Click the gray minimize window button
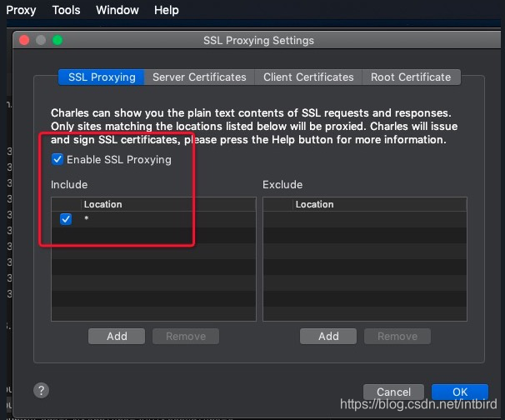505x420 pixels. click(x=41, y=40)
